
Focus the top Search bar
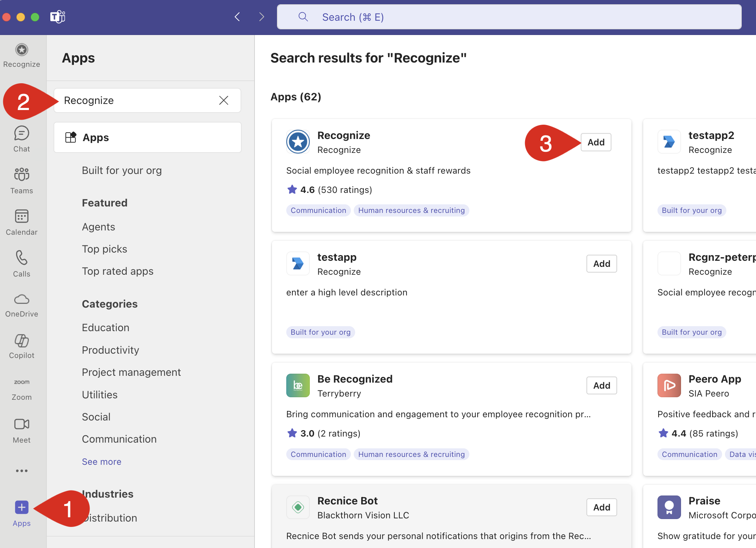click(509, 17)
